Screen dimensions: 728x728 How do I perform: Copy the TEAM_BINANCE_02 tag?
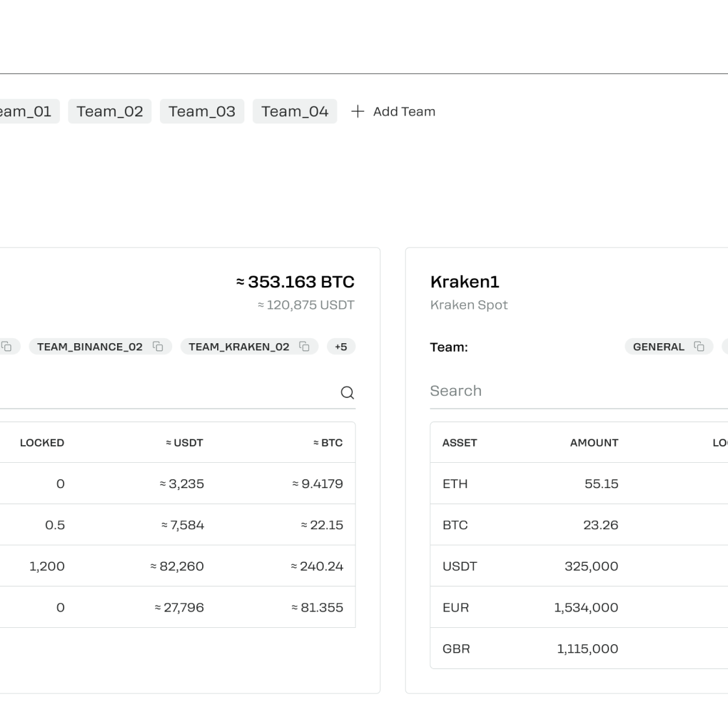[158, 346]
